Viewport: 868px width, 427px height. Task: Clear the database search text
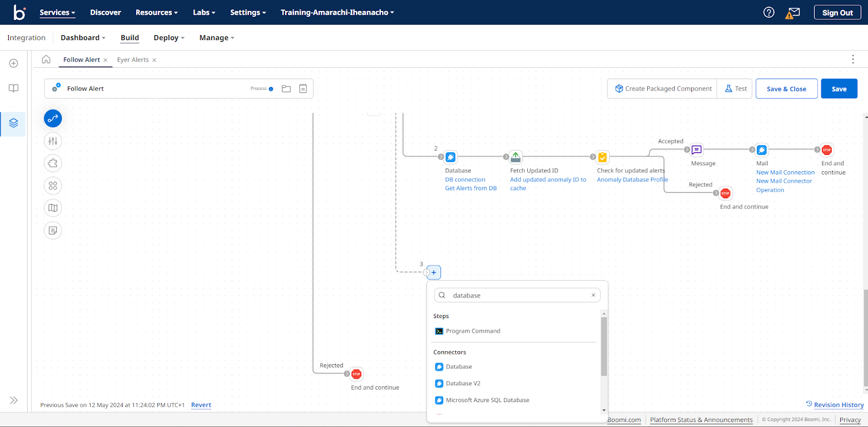click(x=593, y=295)
